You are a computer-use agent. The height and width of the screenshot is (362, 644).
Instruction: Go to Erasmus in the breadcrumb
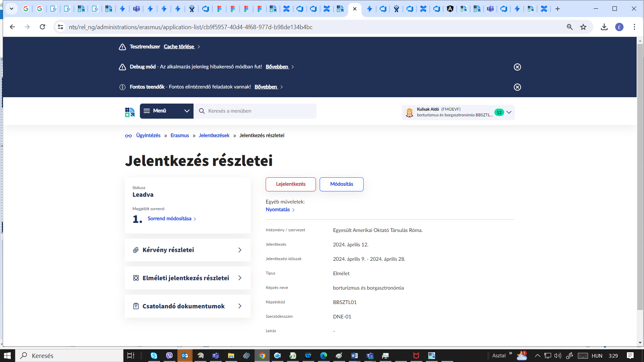point(179,135)
